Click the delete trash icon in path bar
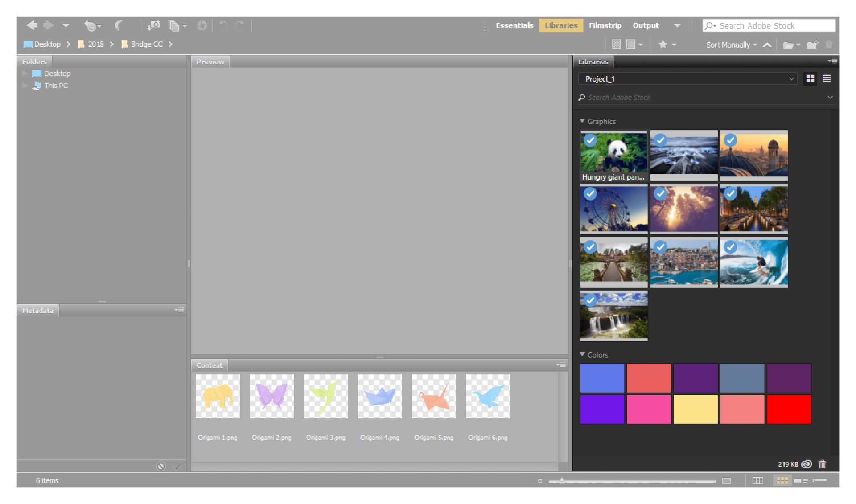The height and width of the screenshot is (504, 856). pyautogui.click(x=829, y=44)
